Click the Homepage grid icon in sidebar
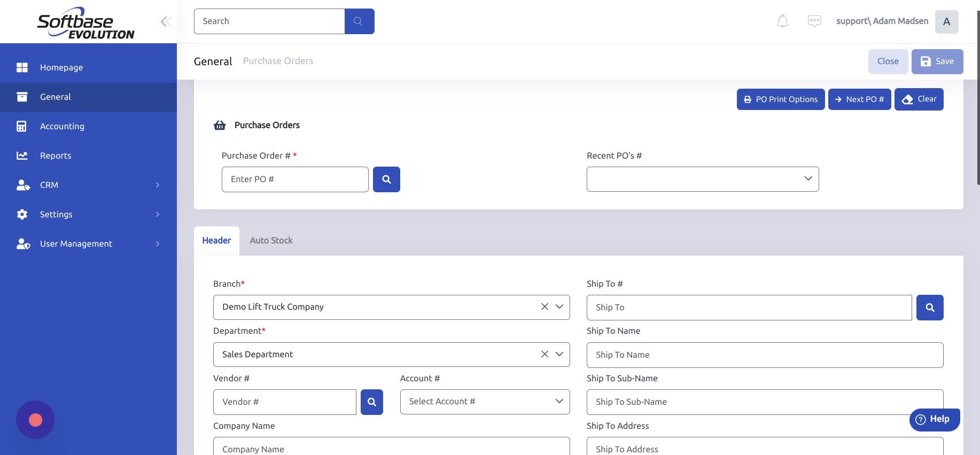This screenshot has width=980, height=455. 22,67
